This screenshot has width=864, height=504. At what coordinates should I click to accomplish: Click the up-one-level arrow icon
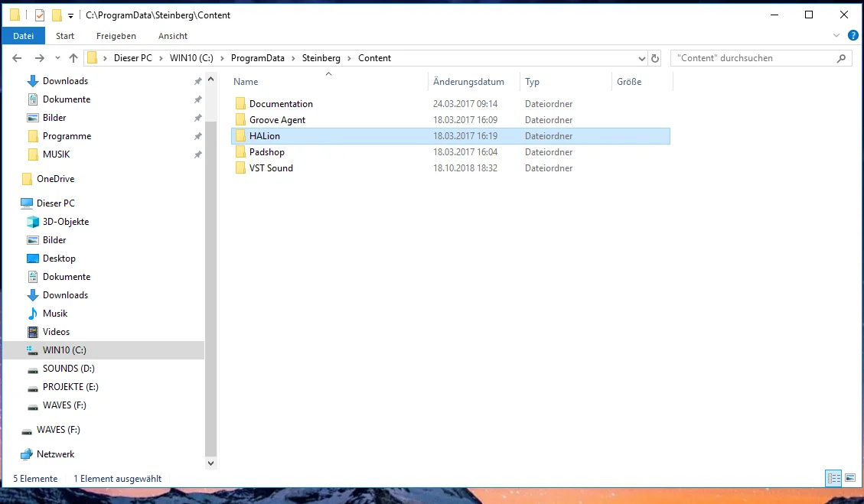73,58
